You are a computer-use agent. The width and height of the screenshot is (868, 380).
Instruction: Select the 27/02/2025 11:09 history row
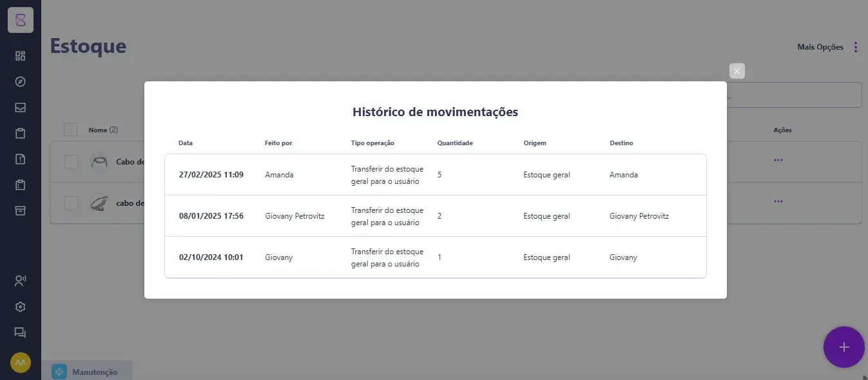[436, 175]
